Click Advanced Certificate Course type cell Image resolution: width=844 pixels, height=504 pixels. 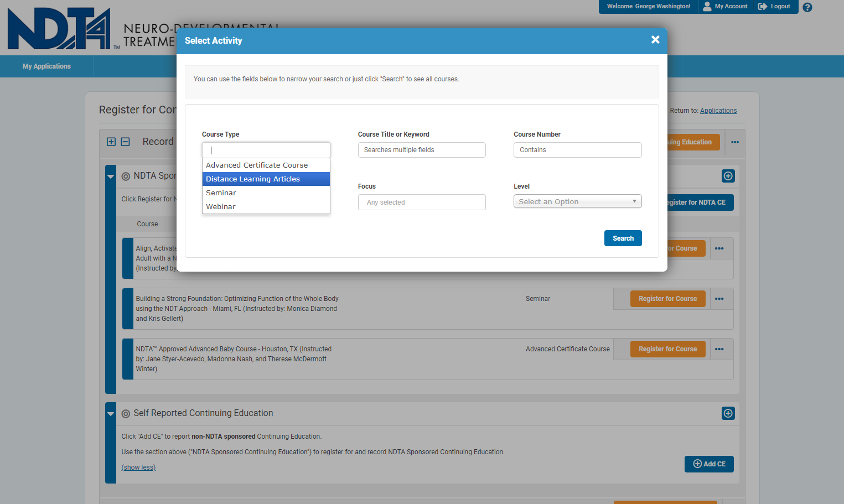[x=567, y=349]
